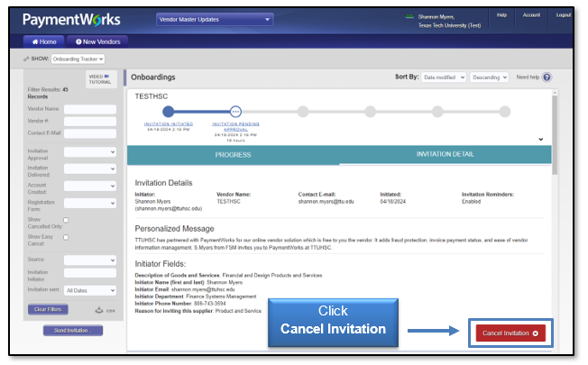Click the Filter Results 45 Records text

48,93
